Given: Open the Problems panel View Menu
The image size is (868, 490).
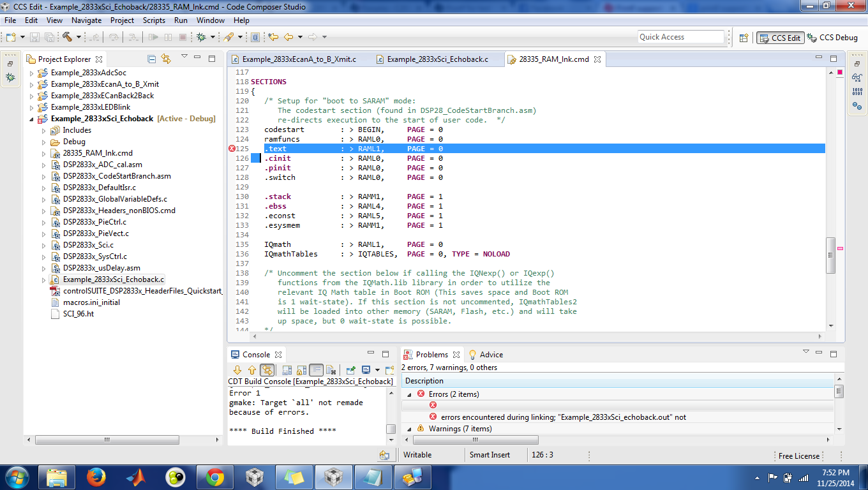Looking at the screenshot, I should (x=805, y=353).
